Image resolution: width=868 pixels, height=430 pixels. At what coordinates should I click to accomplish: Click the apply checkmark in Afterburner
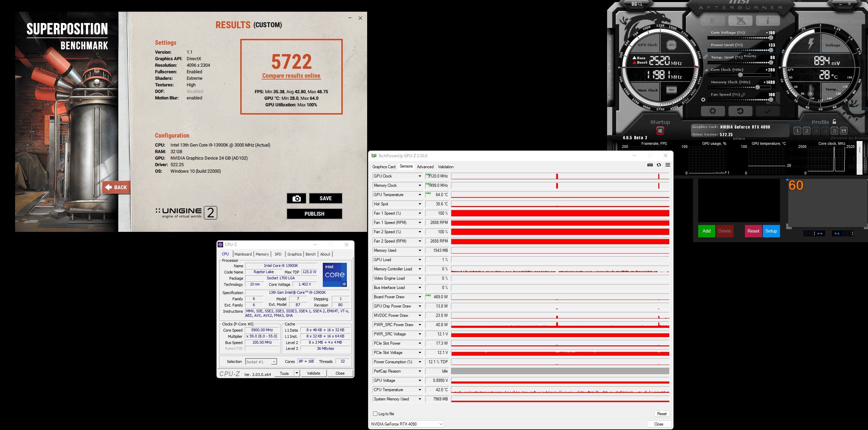(768, 111)
